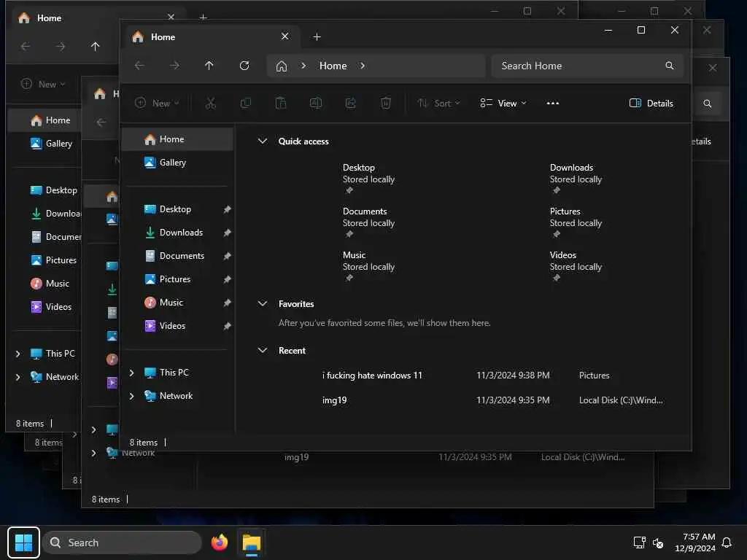Viewport: 747px width, 560px height.
Task: Expand This PC in leftmost back window
Action: (18, 354)
